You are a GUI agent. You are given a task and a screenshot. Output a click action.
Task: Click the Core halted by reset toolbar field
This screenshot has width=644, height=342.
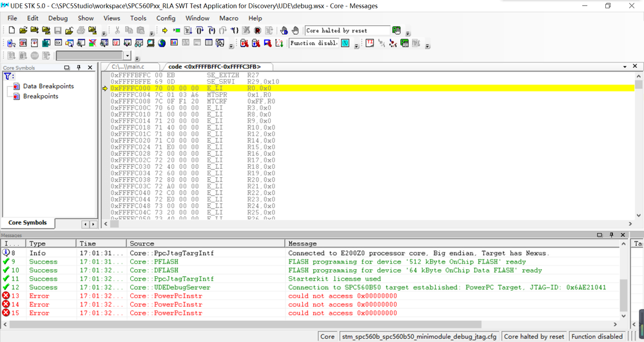click(x=347, y=30)
